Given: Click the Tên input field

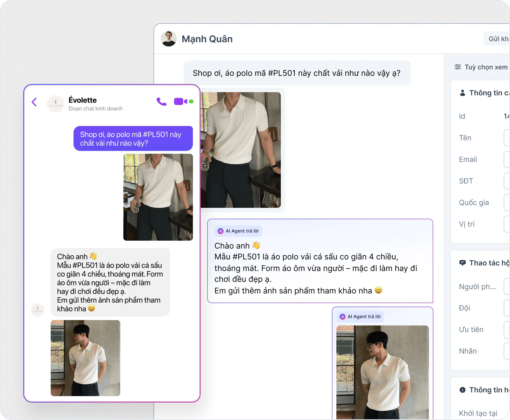Looking at the screenshot, I should [x=507, y=138].
